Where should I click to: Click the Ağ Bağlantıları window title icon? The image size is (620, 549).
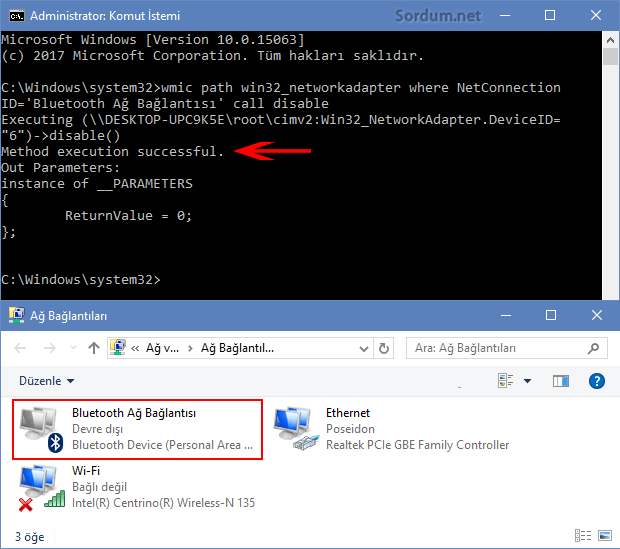[x=17, y=315]
